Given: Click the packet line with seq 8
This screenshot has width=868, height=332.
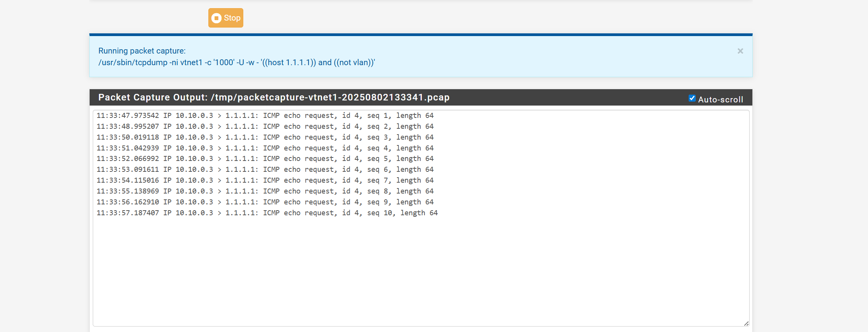Looking at the screenshot, I should (265, 191).
